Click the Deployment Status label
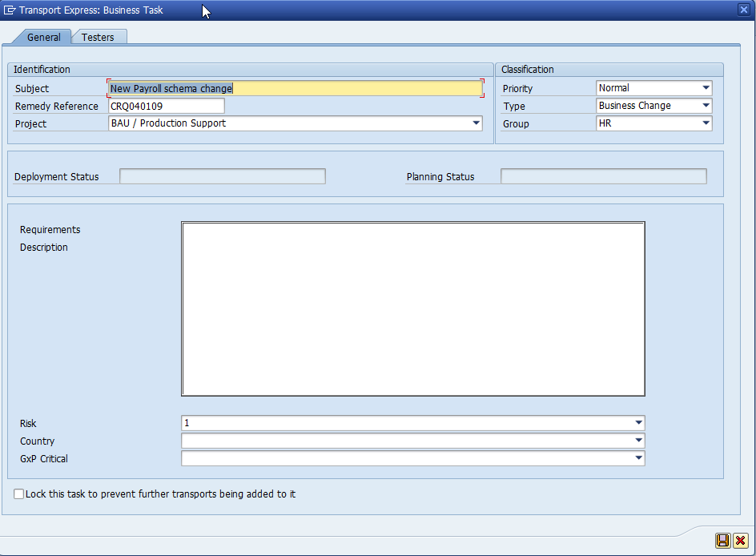This screenshot has height=556, width=756. [x=56, y=176]
